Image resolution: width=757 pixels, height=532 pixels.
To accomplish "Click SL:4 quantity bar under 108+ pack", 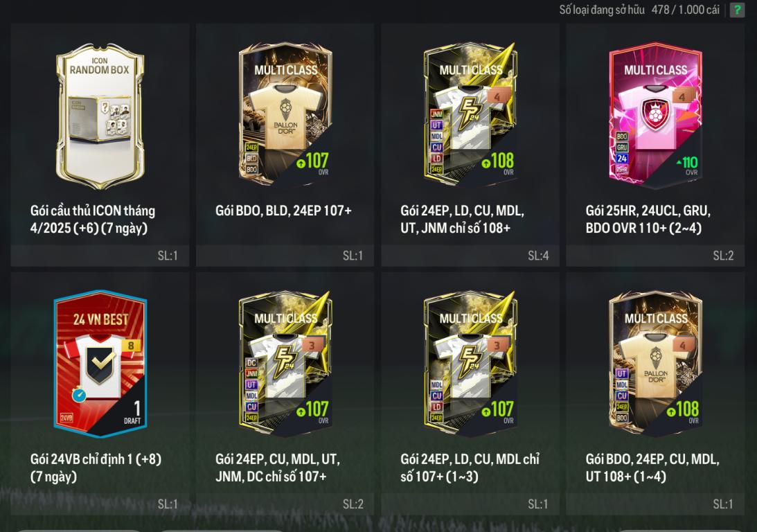I will tap(470, 256).
